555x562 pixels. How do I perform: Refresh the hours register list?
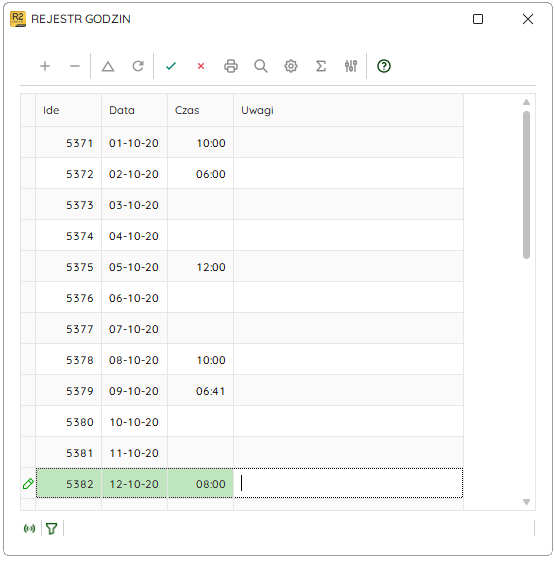click(138, 66)
